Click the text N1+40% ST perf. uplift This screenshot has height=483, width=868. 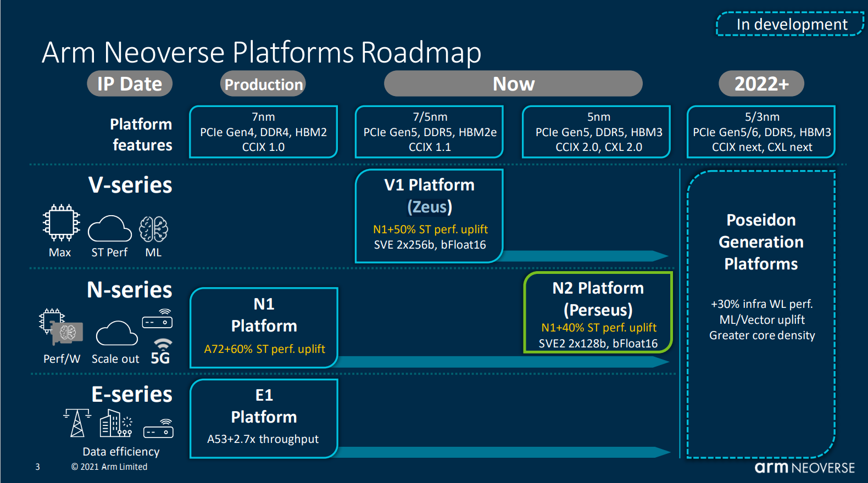[599, 328]
